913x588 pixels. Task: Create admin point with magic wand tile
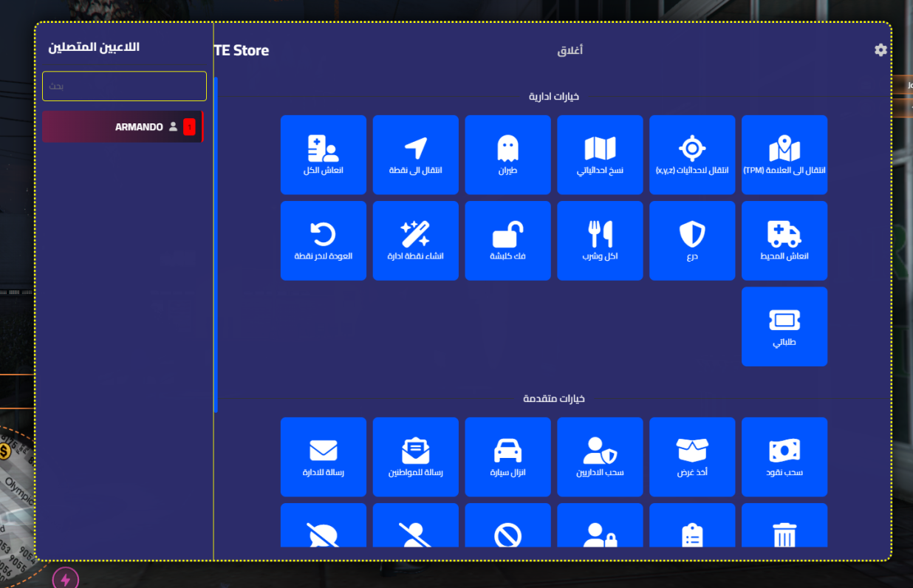(x=416, y=241)
